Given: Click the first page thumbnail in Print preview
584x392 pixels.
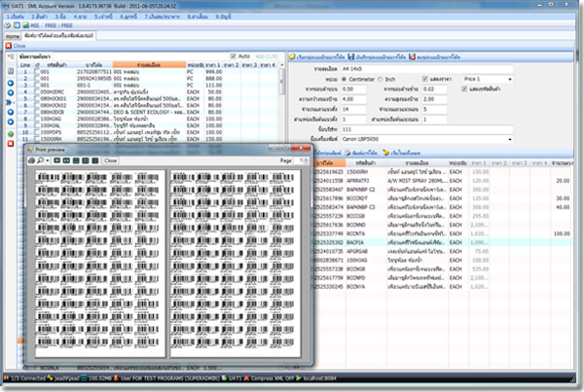Looking at the screenshot, I should tap(100, 264).
